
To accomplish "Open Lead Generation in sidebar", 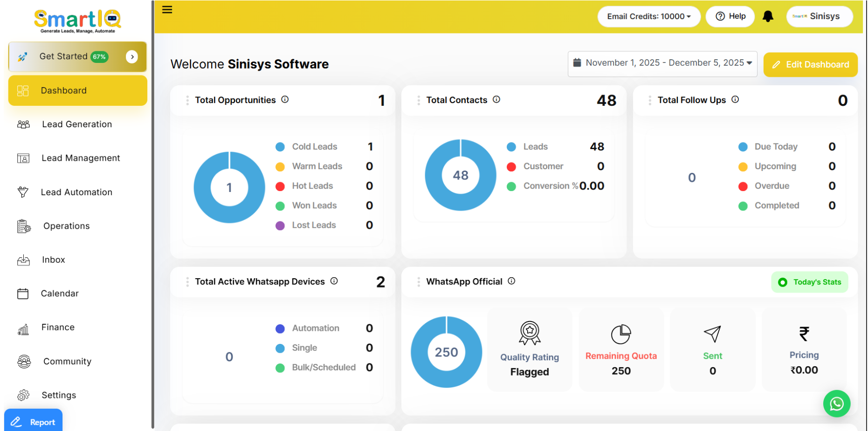I will (77, 124).
